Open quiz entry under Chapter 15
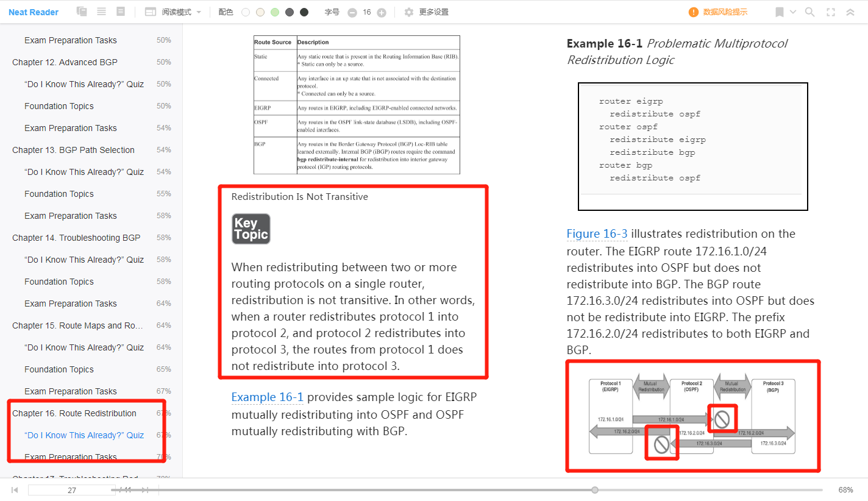 pyautogui.click(x=84, y=347)
